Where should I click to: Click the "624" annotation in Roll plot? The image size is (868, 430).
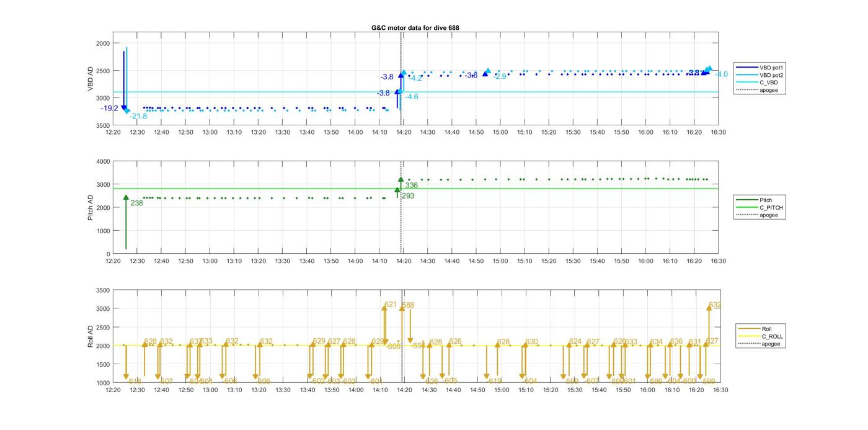(x=575, y=342)
